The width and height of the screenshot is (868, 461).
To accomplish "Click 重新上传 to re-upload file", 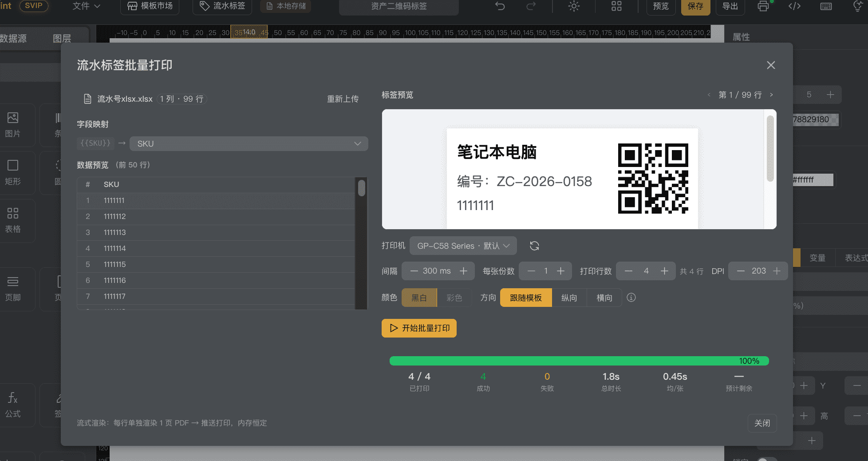I will tap(343, 99).
